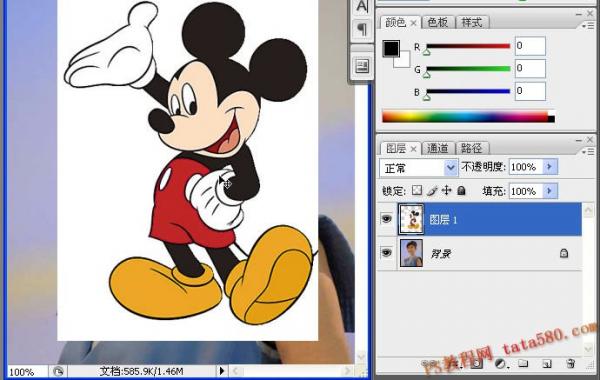Close the 图层 tab
The image size is (600, 380).
413,149
